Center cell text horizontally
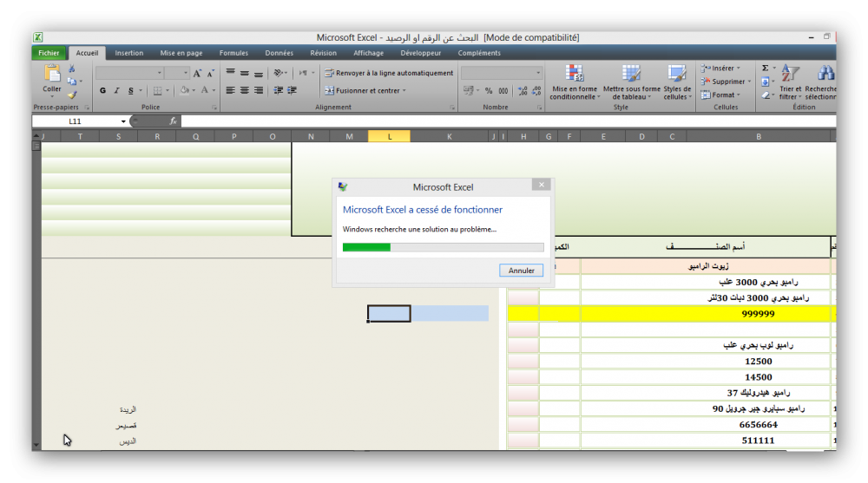This screenshot has height=483, width=868. click(244, 90)
